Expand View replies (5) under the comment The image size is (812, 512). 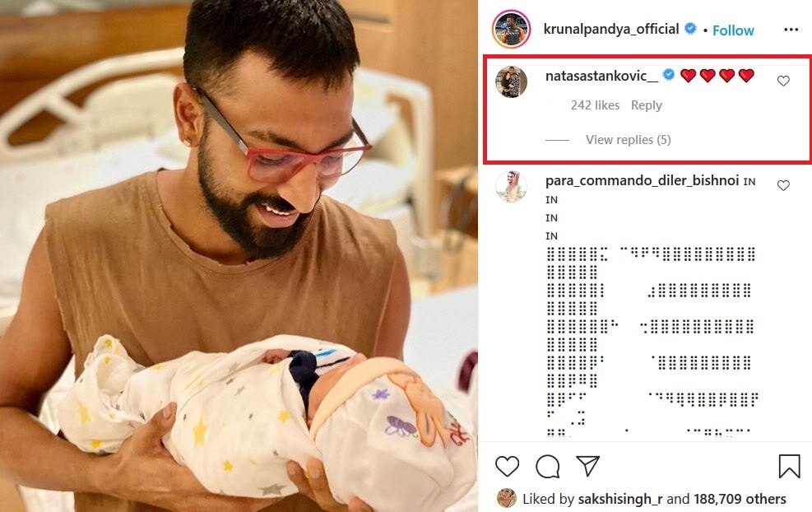(x=628, y=140)
